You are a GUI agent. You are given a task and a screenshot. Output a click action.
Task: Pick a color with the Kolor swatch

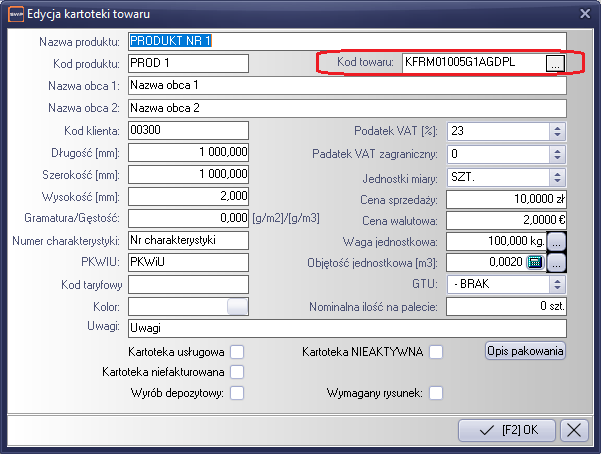(237, 306)
